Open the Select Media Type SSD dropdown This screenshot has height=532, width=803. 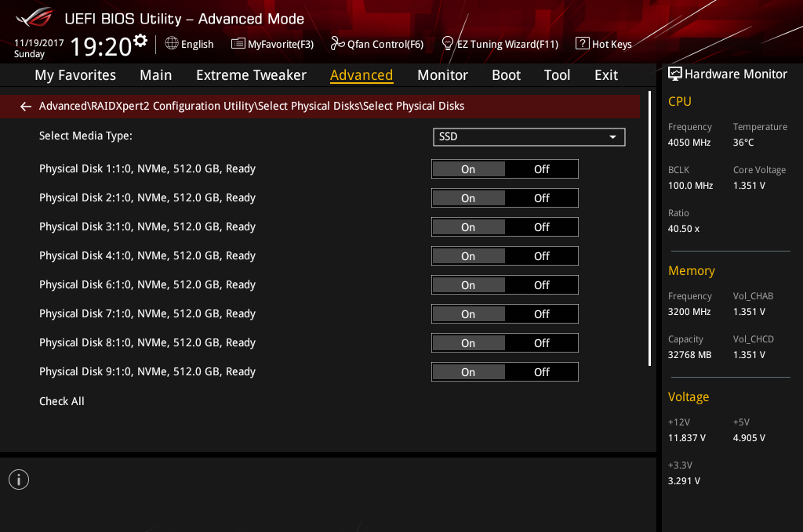[529, 136]
